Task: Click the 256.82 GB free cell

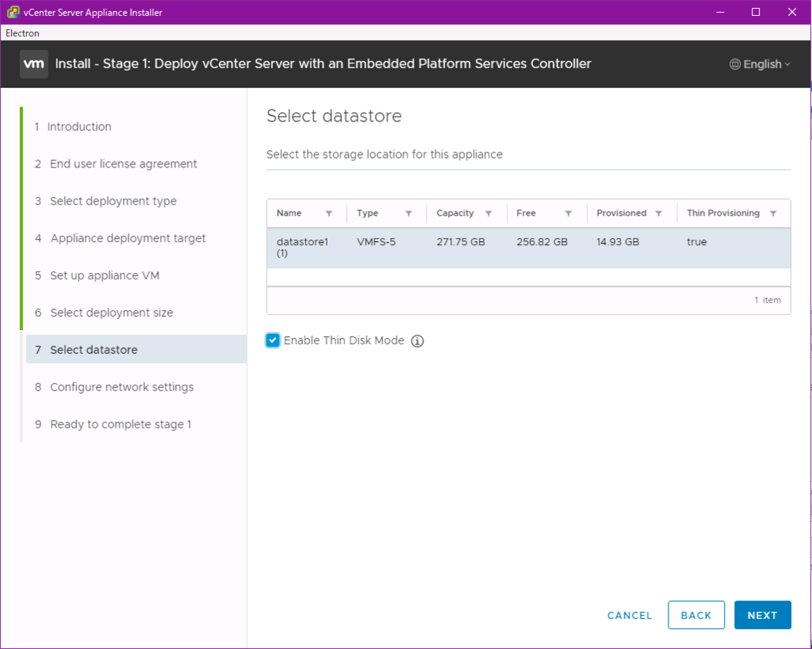Action: (x=542, y=242)
